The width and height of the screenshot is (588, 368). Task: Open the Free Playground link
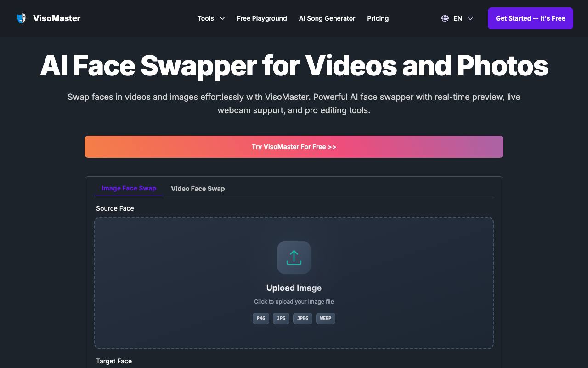pyautogui.click(x=262, y=18)
